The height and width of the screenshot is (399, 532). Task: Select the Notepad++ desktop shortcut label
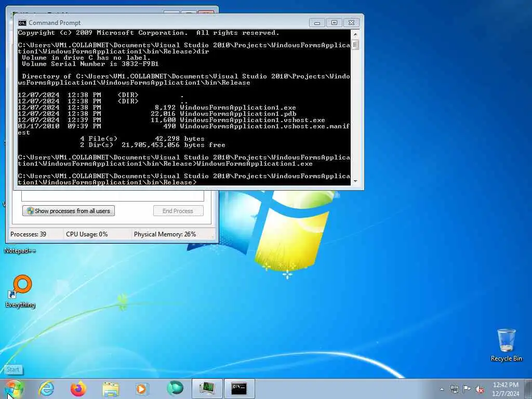pyautogui.click(x=20, y=251)
